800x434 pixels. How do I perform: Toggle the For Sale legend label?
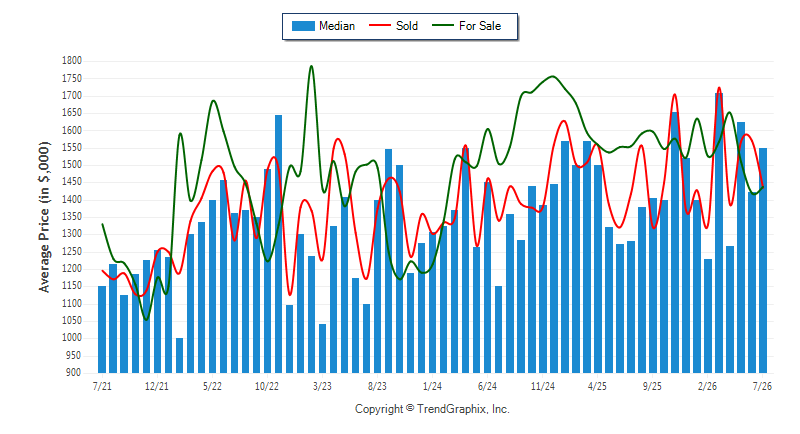(x=480, y=26)
